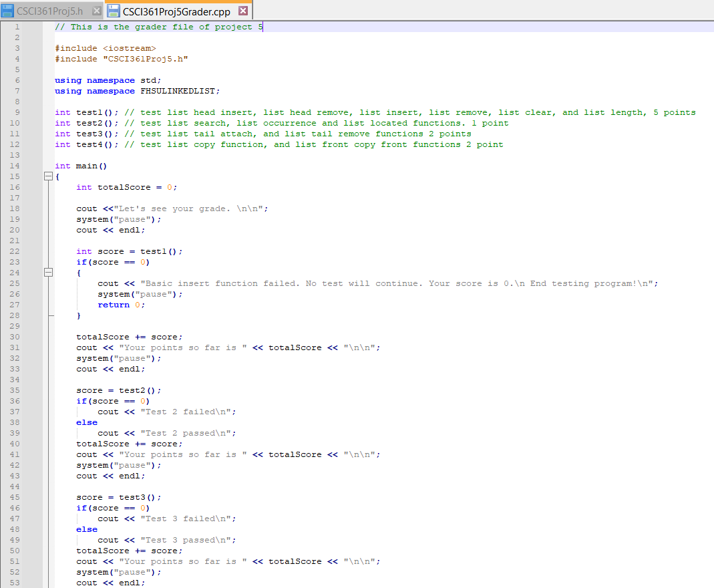This screenshot has height=588, width=714.
Task: Click the file icon on CSCI361Proj5.h tab
Action: pyautogui.click(x=8, y=11)
